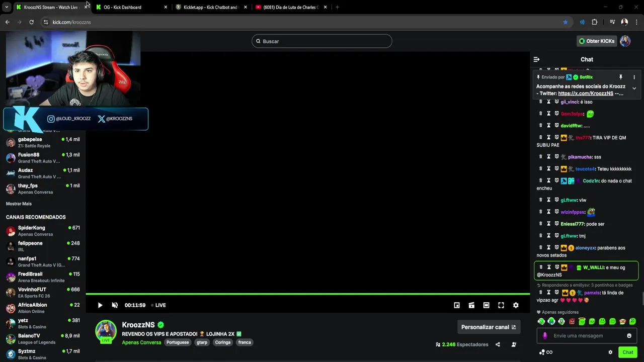Expand list with Mostrar Mais

(19, 204)
